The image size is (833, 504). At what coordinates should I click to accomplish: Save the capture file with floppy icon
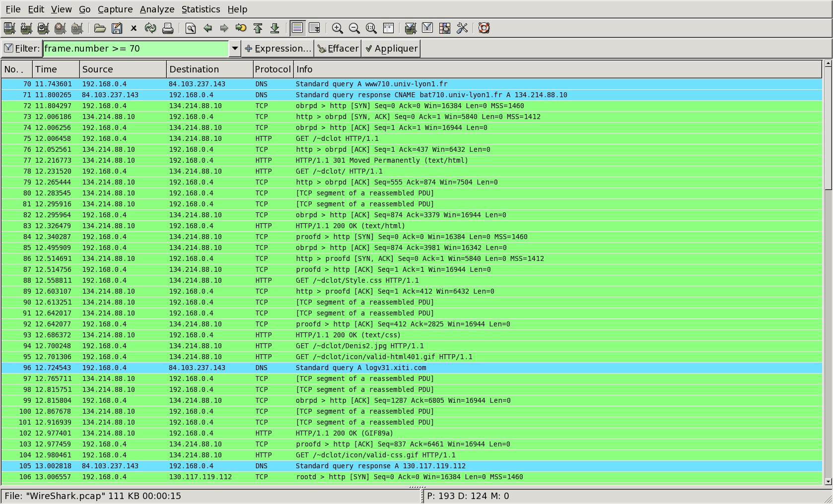(x=117, y=28)
